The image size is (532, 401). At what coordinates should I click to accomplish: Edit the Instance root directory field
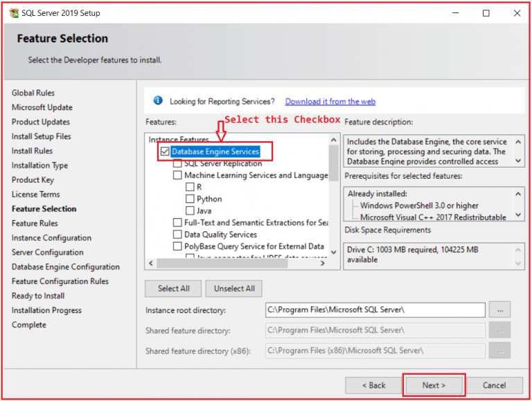[375, 310]
